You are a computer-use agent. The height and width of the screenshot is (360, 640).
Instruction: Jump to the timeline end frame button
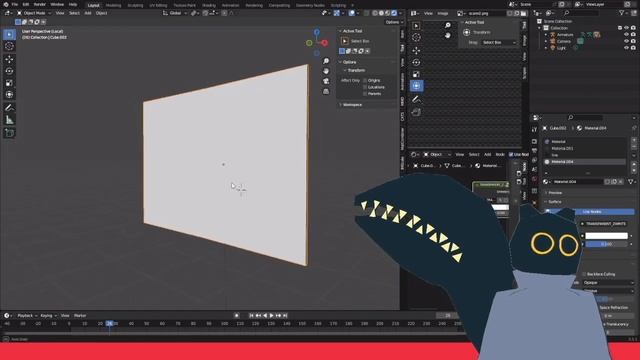[285, 316]
